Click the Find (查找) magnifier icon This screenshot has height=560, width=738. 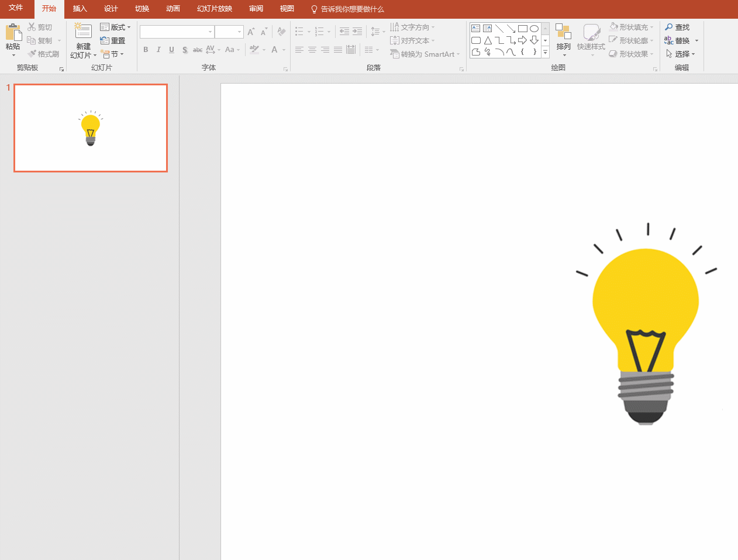pyautogui.click(x=669, y=27)
